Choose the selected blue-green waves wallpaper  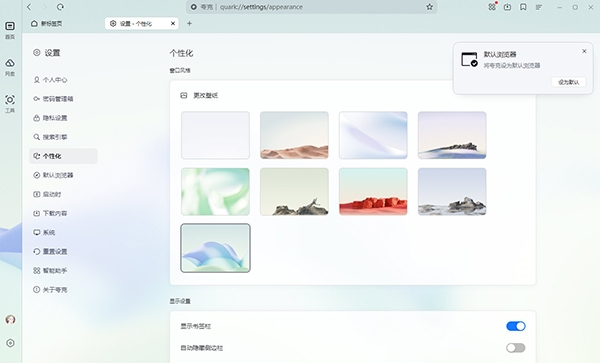(215, 248)
